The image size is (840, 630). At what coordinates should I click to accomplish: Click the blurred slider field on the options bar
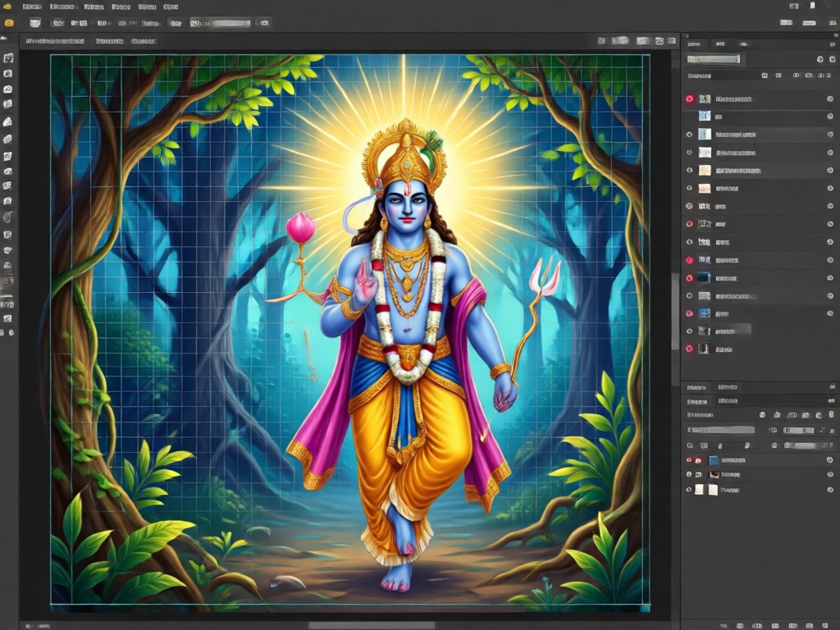pos(220,23)
